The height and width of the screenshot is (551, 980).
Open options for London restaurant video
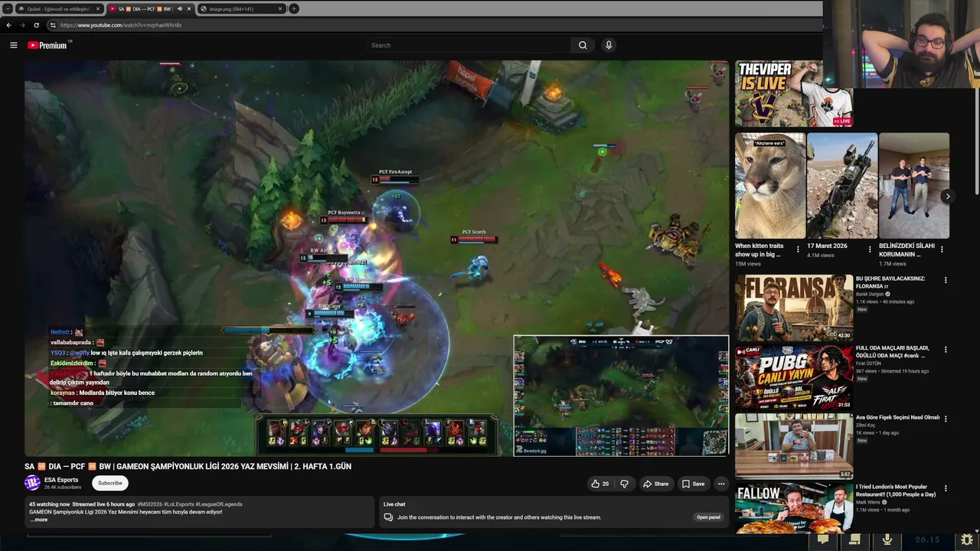point(946,488)
